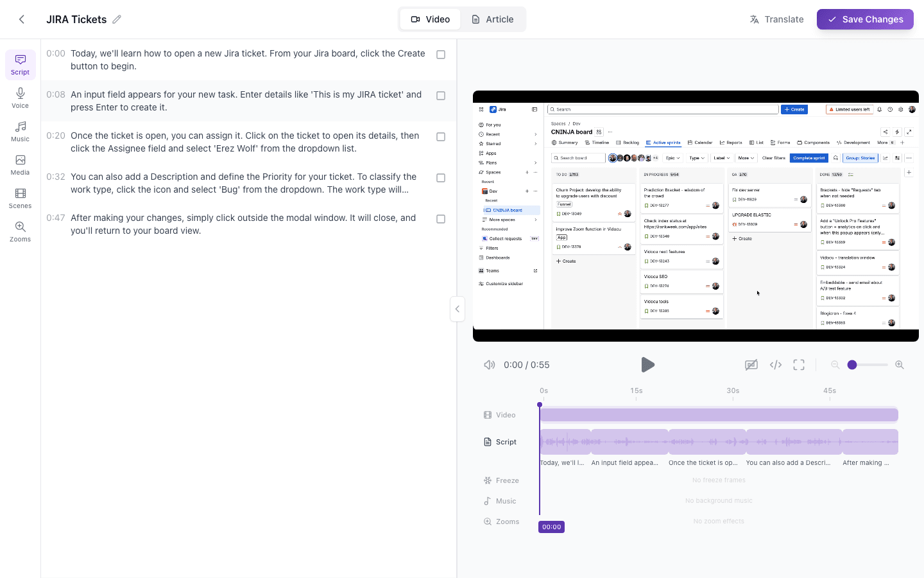
Task: Enter fullscreen mode for the video preview
Action: point(799,364)
